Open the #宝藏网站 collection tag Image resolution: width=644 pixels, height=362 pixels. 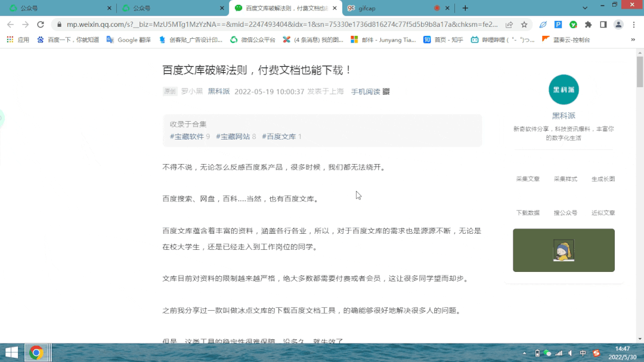pyautogui.click(x=233, y=137)
